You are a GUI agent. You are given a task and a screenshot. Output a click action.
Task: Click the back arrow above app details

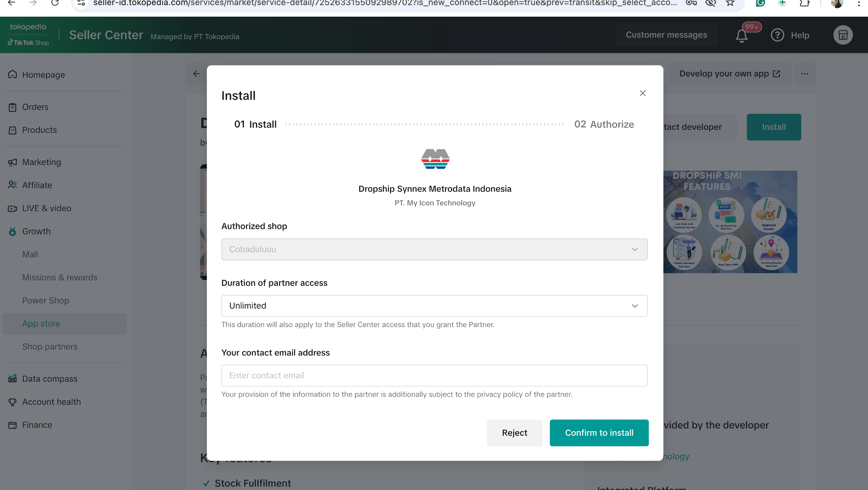[x=197, y=74]
